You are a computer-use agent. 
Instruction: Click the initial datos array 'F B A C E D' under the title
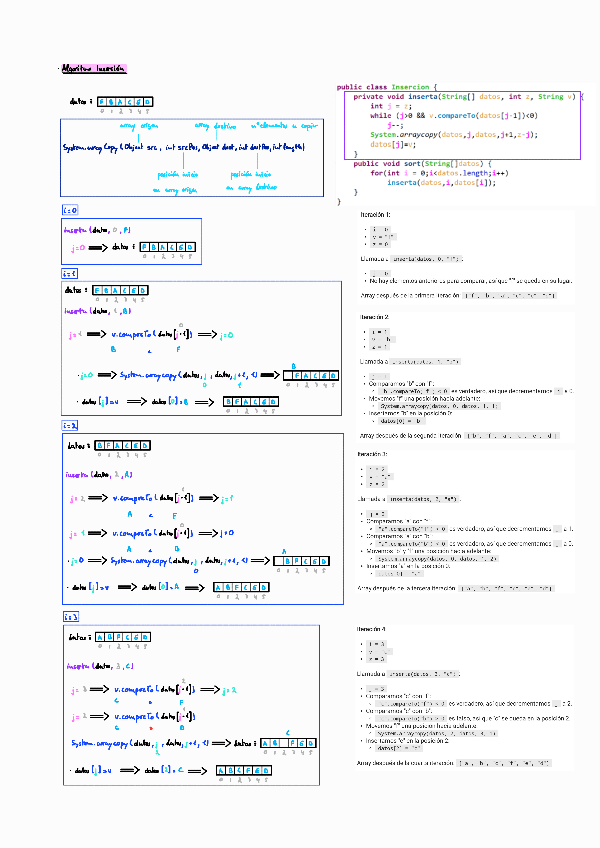coord(125,102)
